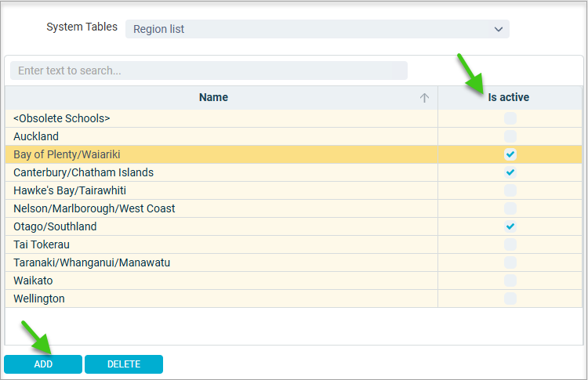Viewport: 588px width, 380px height.
Task: Toggle Is active for <Obsolete Schools>
Action: [x=510, y=118]
